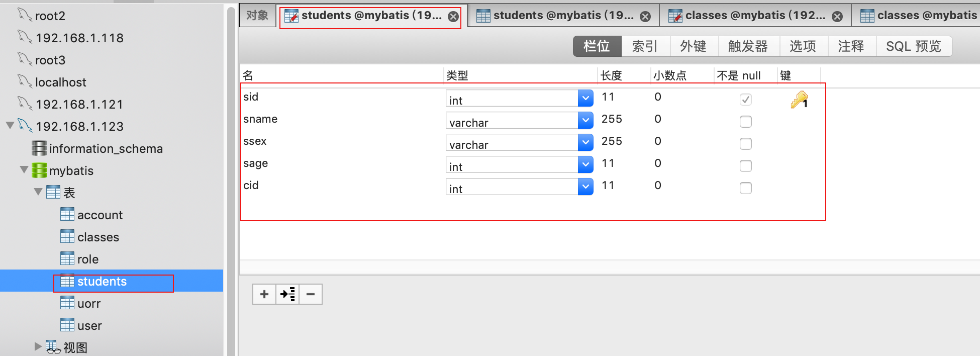Click the primary key icon for sid

coord(799,100)
